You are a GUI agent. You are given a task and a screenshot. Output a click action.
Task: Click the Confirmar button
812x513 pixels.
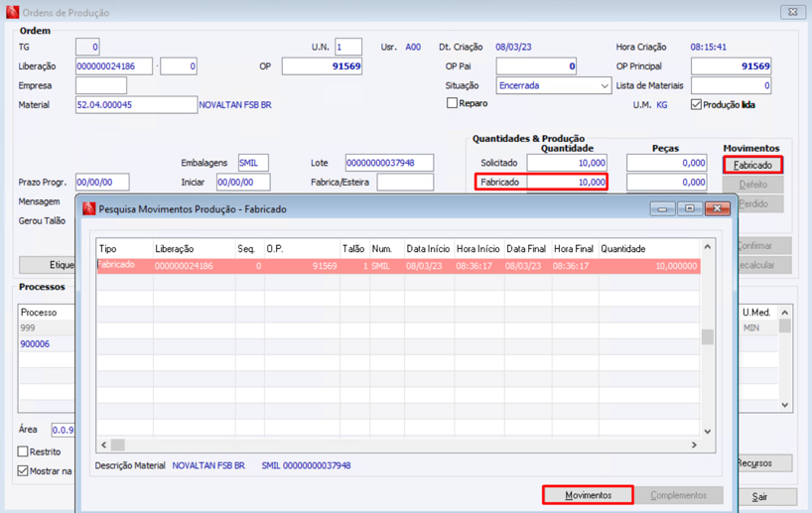(764, 246)
